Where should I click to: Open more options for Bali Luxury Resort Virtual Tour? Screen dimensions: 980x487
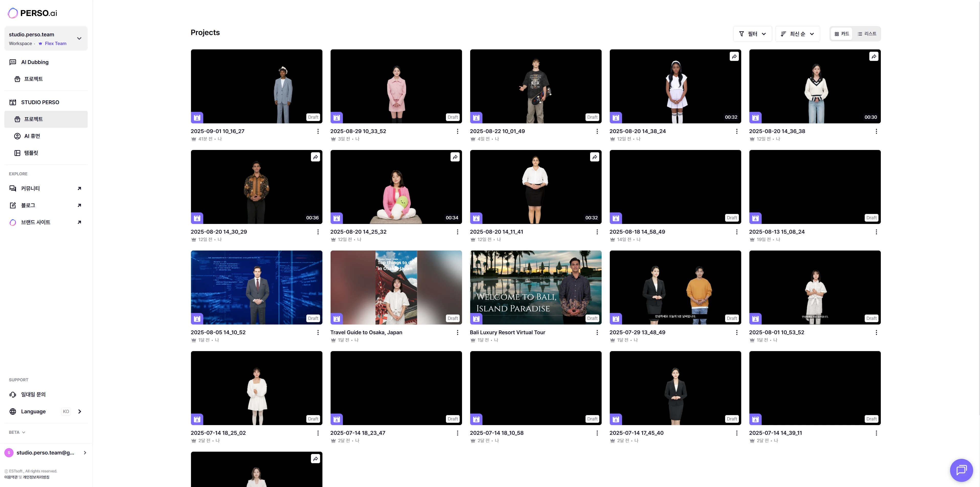[597, 332]
